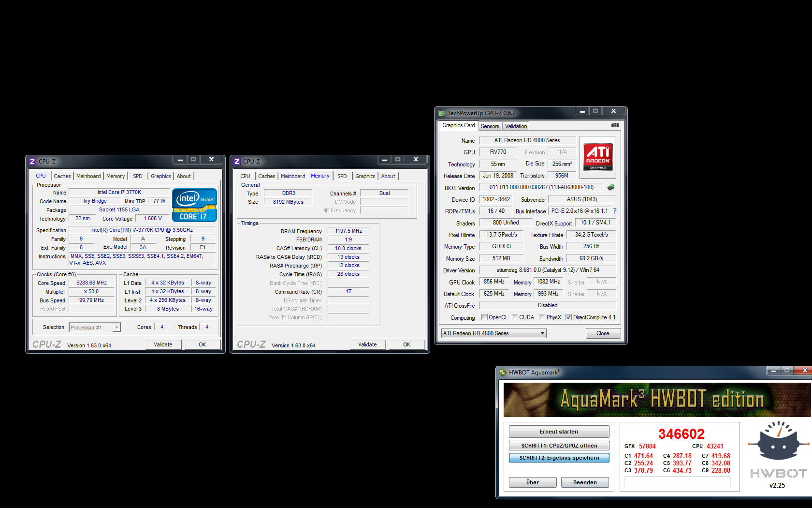Click the GPU-Z screenshot camera icon
Screen dimensions: 812x508
pos(615,125)
